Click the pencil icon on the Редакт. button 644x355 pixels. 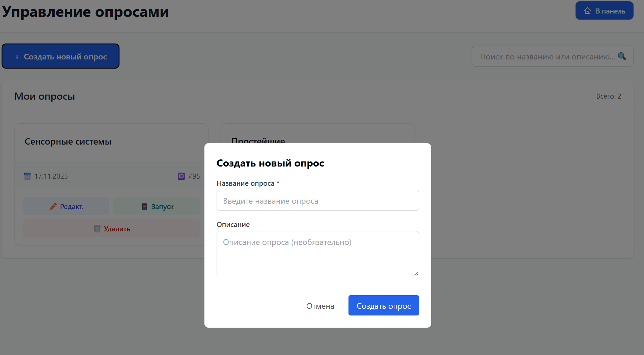coord(53,207)
